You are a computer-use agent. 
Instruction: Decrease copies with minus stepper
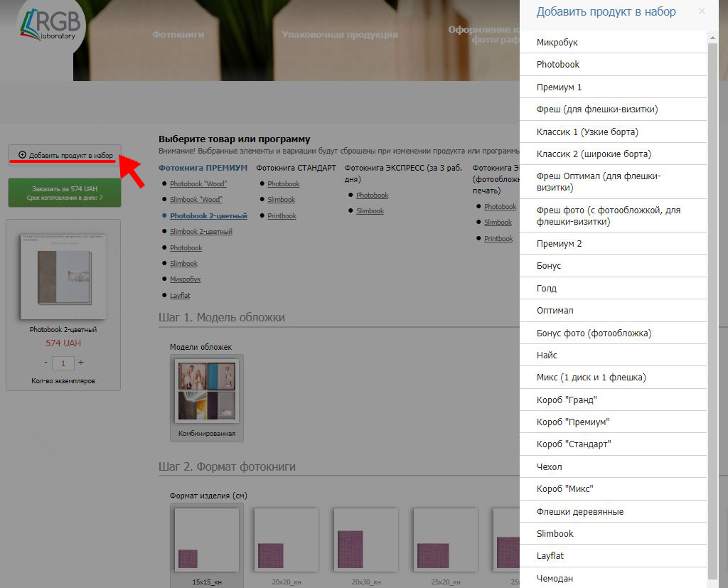[45, 363]
